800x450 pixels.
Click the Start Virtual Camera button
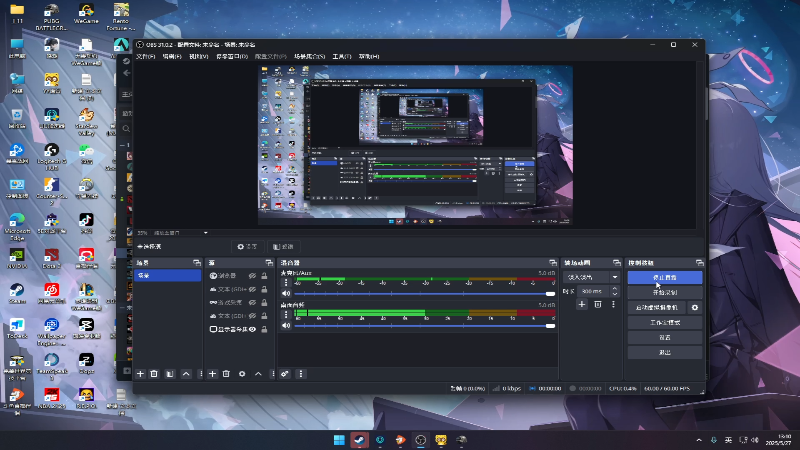coord(657,308)
